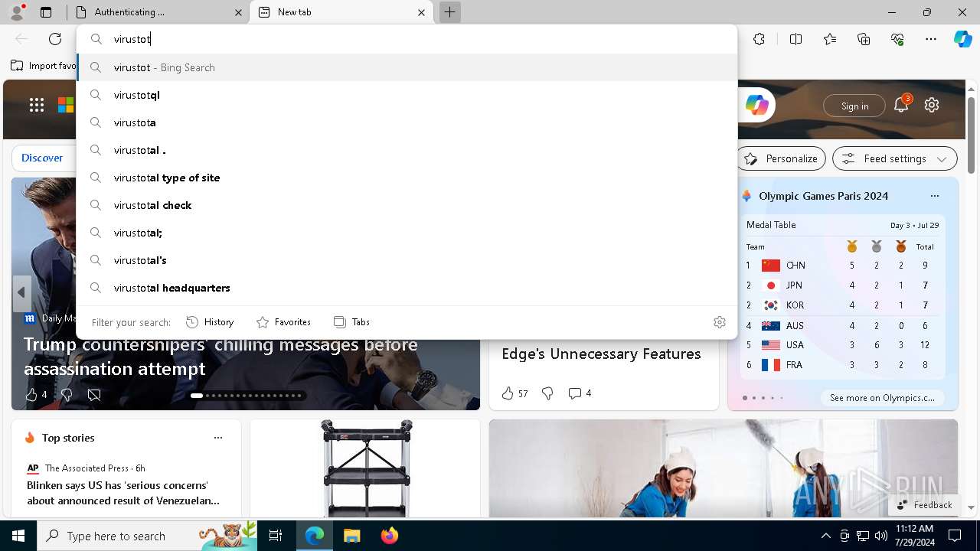Open Windows notification center icon
The height and width of the screenshot is (551, 980).
955,536
